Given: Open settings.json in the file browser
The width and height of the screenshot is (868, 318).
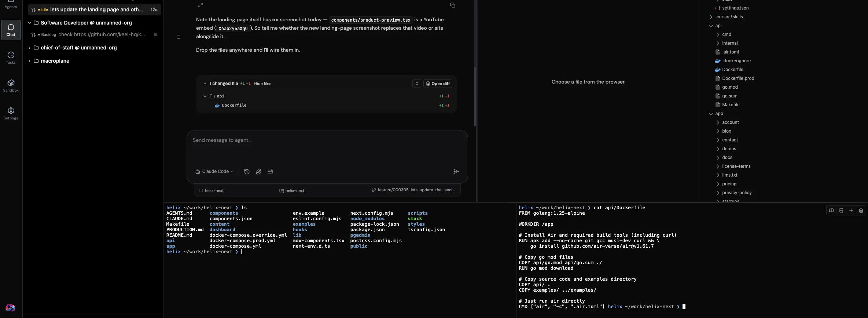Looking at the screenshot, I should 735,8.
